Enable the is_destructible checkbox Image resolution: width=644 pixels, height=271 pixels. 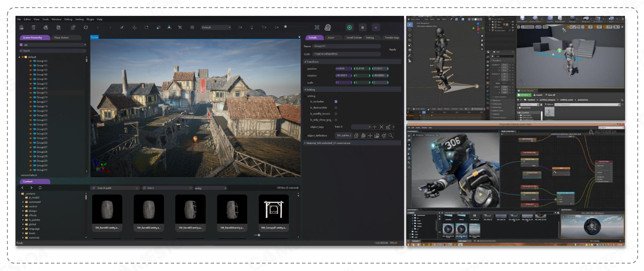[x=336, y=108]
